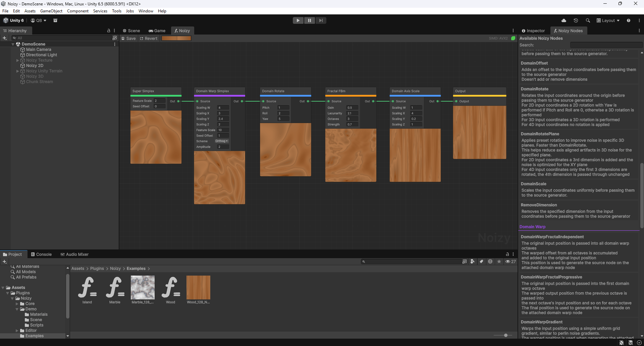Open the global search magnifier icon
This screenshot has width=644, height=346.
point(588,20)
